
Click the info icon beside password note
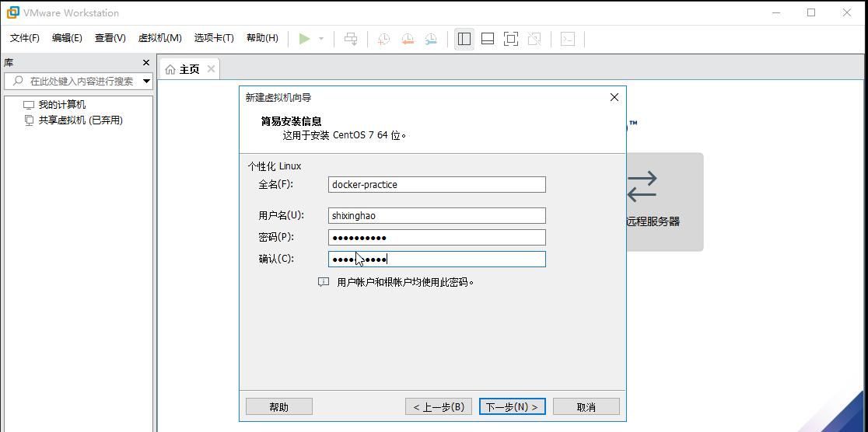tap(324, 282)
